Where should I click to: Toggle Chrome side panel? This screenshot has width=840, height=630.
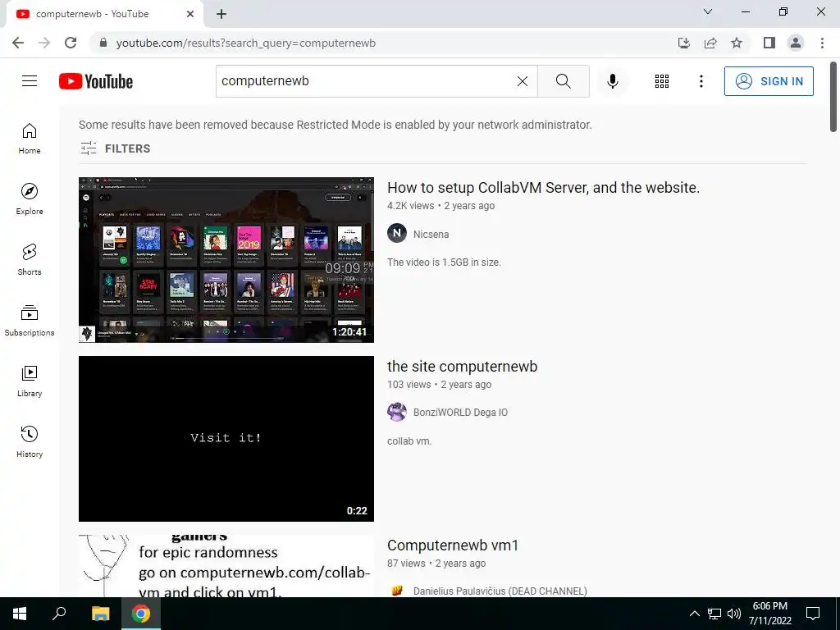click(769, 43)
